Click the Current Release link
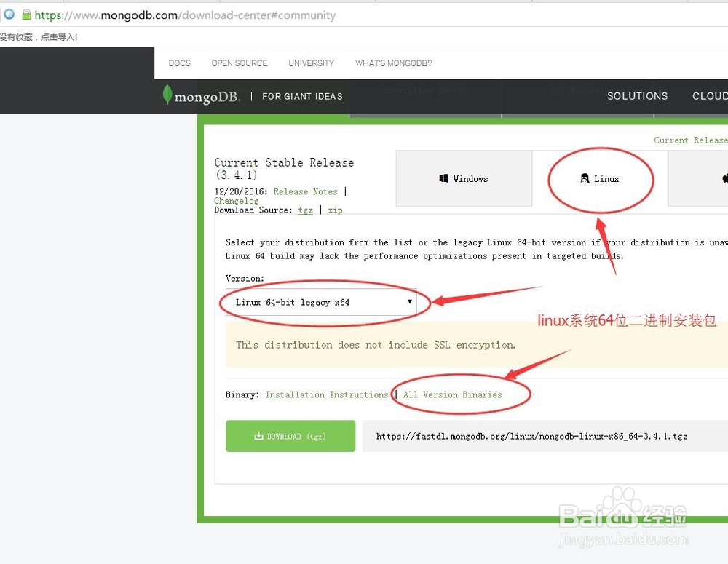 (x=690, y=140)
